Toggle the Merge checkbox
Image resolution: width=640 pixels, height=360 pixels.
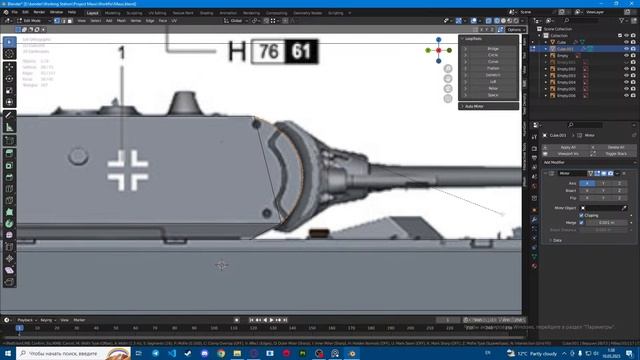581,223
